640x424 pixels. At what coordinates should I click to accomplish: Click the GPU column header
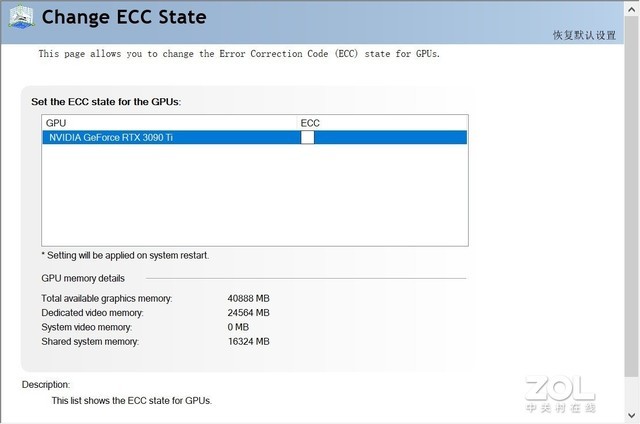[x=55, y=123]
